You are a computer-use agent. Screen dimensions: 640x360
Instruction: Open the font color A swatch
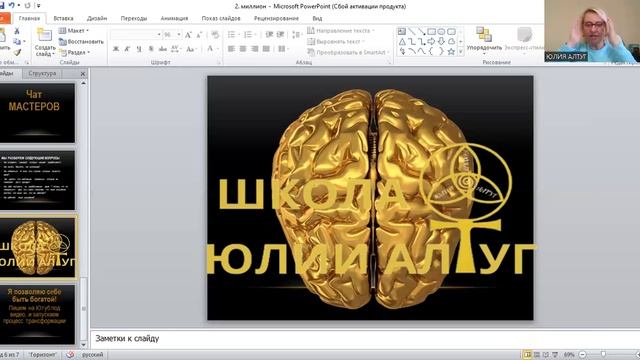[x=210, y=49]
